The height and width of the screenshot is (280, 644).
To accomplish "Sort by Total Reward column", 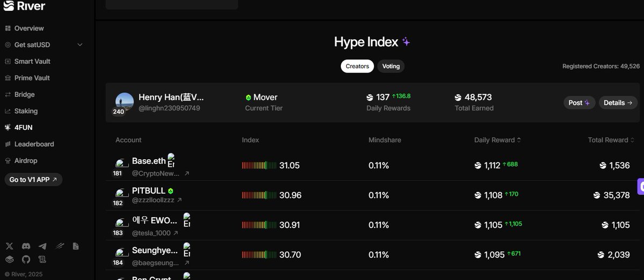I will (x=611, y=140).
